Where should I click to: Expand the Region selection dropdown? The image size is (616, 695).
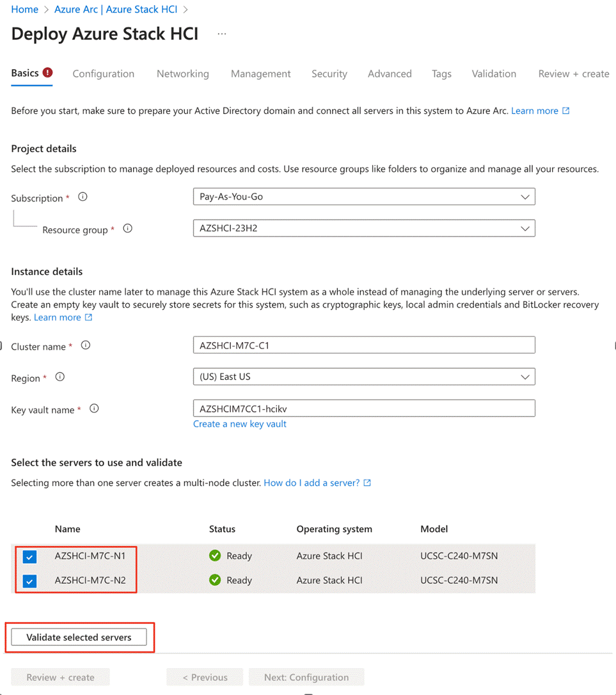coord(526,377)
